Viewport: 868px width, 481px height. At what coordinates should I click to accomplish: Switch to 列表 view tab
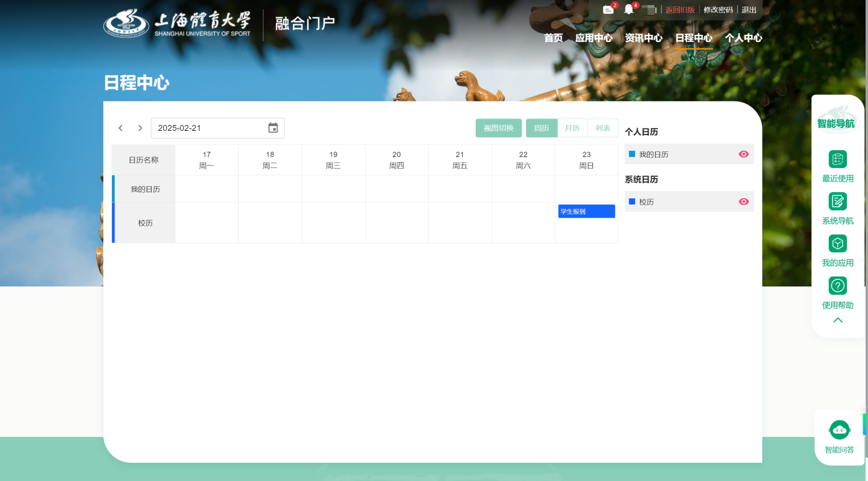[603, 128]
